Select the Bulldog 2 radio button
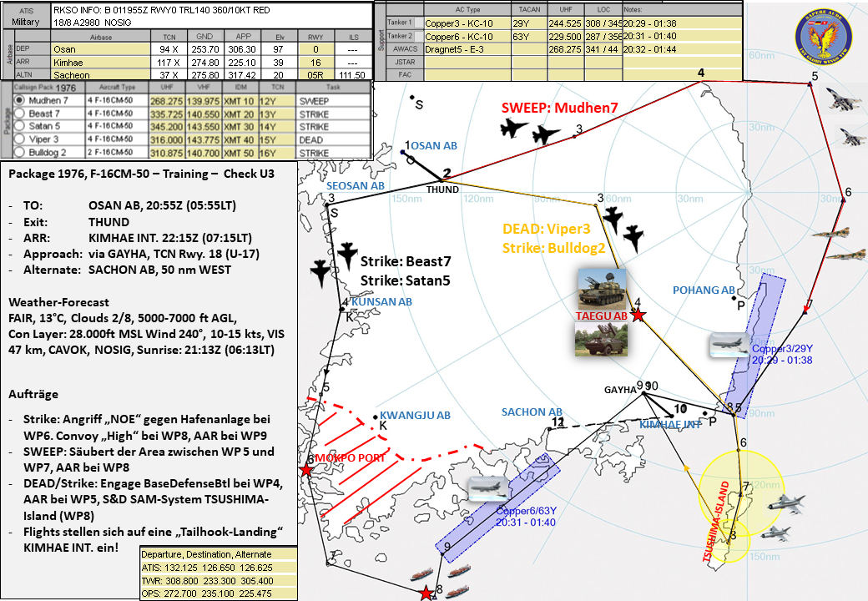Image resolution: width=868 pixels, height=601 pixels. point(20,152)
